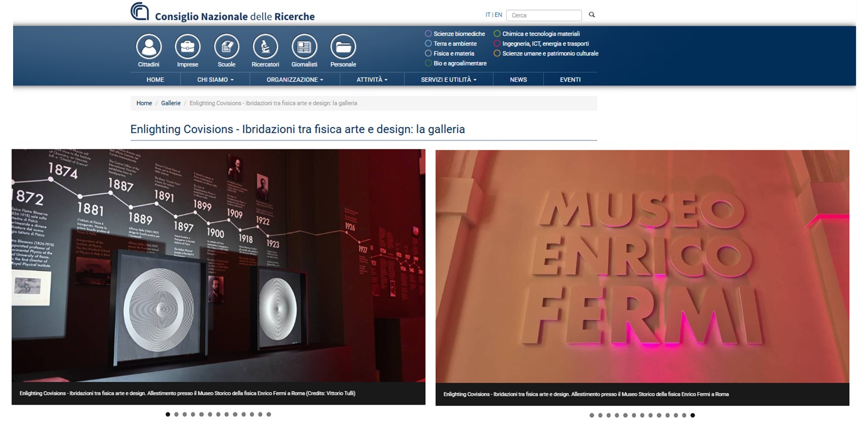Image resolution: width=868 pixels, height=428 pixels.
Task: Switch language to IT
Action: pos(488,15)
